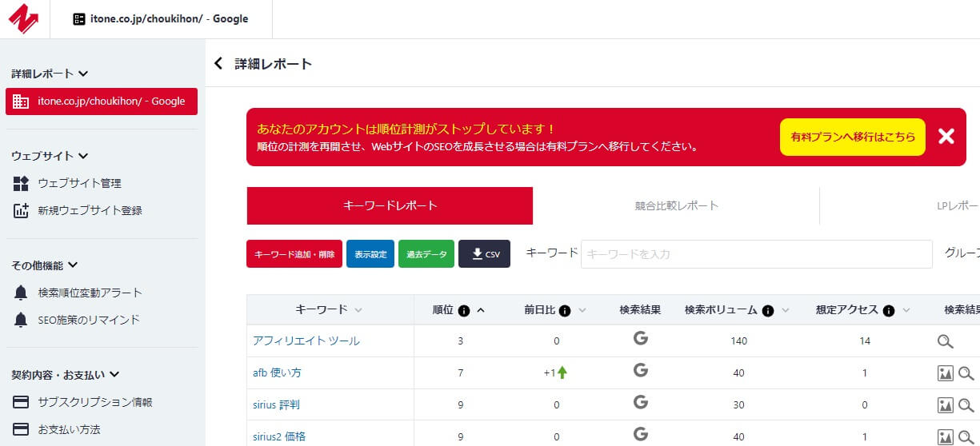Screen dimensions: 980x446
Task: Click the Google icon in アフィリエイト ツール row
Action: 640,338
